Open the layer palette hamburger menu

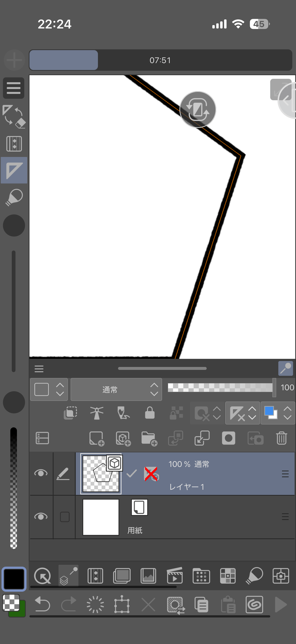point(39,369)
